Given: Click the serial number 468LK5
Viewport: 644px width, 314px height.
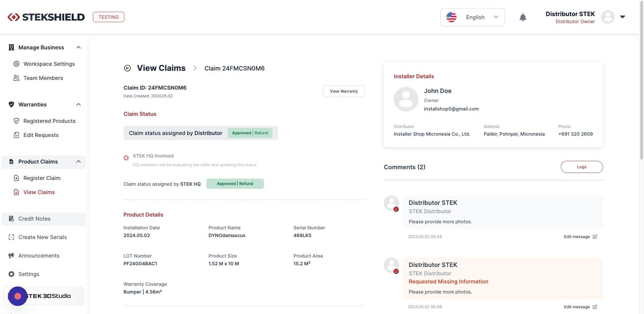Looking at the screenshot, I should coord(302,235).
